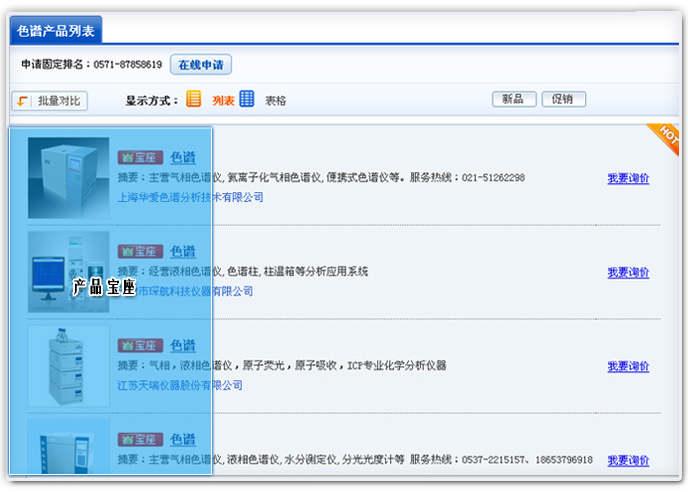688x492 pixels.
Task: Click the 批量对比 batch compare button
Action: (50, 101)
